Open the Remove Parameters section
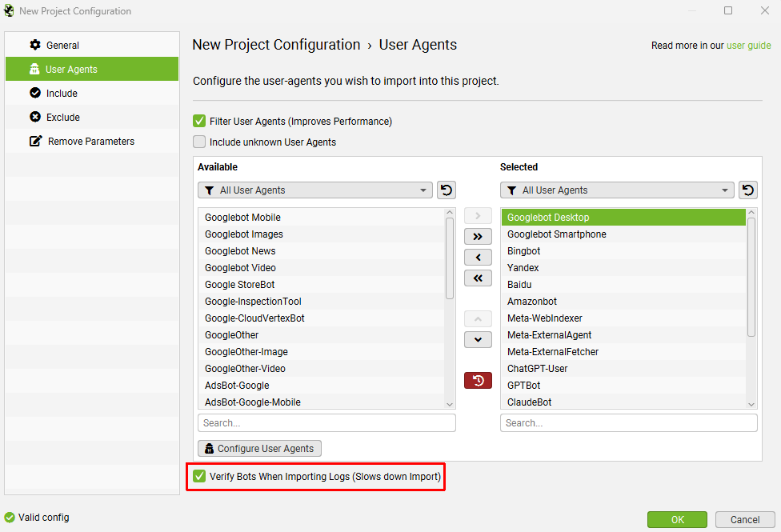Viewport: 781px width, 532px height. tap(90, 142)
